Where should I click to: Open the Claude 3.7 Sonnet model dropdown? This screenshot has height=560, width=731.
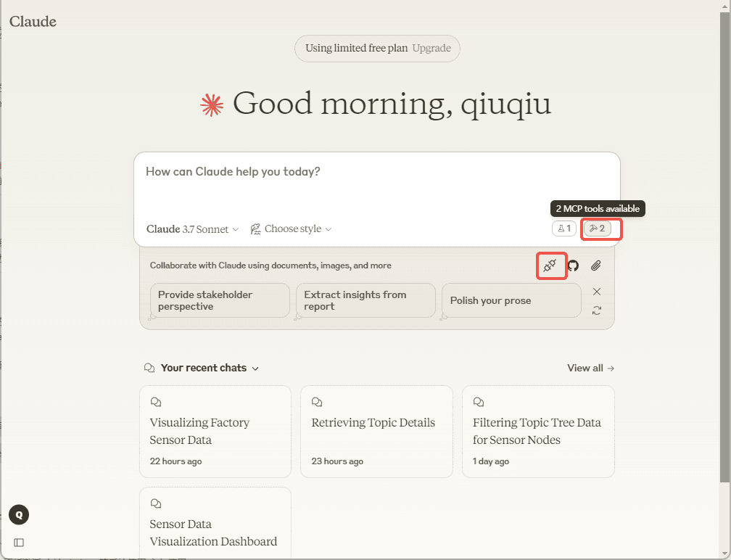tap(193, 229)
